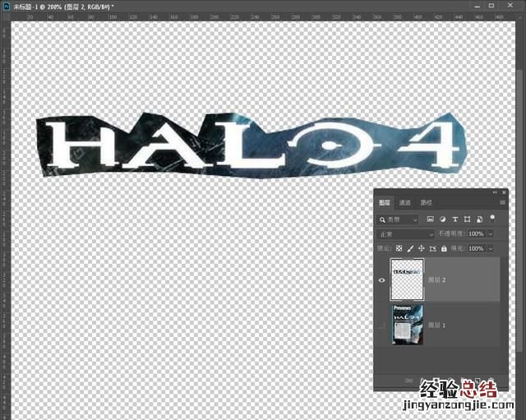Select layer 2 thumbnail
The image size is (526, 420).
[407, 279]
